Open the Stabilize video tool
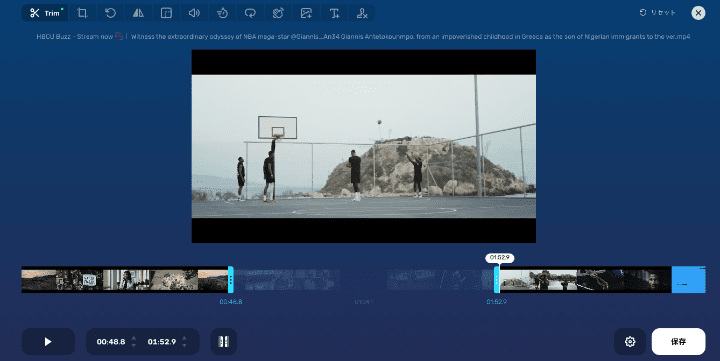Screen dimensions: 720x361 coord(278,13)
